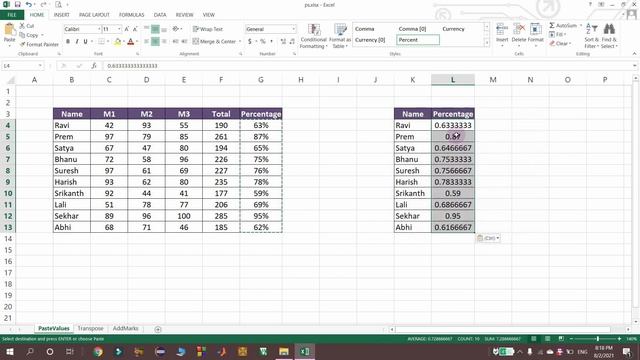Viewport: 640px width, 360px height.
Task: Apply the Currency cell style
Action: tap(453, 29)
